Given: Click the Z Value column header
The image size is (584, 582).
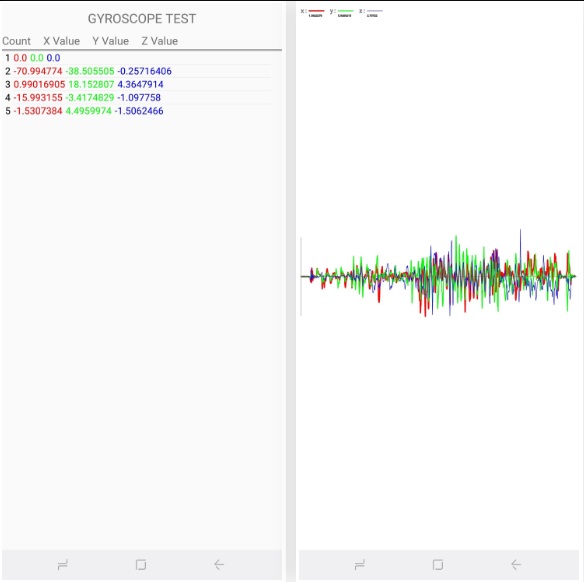Looking at the screenshot, I should coord(160,41).
